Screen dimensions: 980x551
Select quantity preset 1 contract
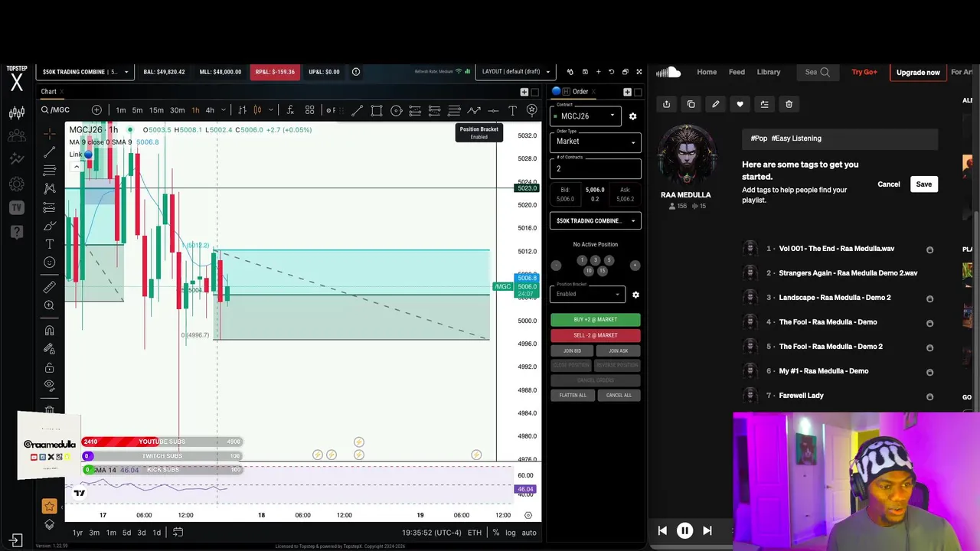[582, 260]
